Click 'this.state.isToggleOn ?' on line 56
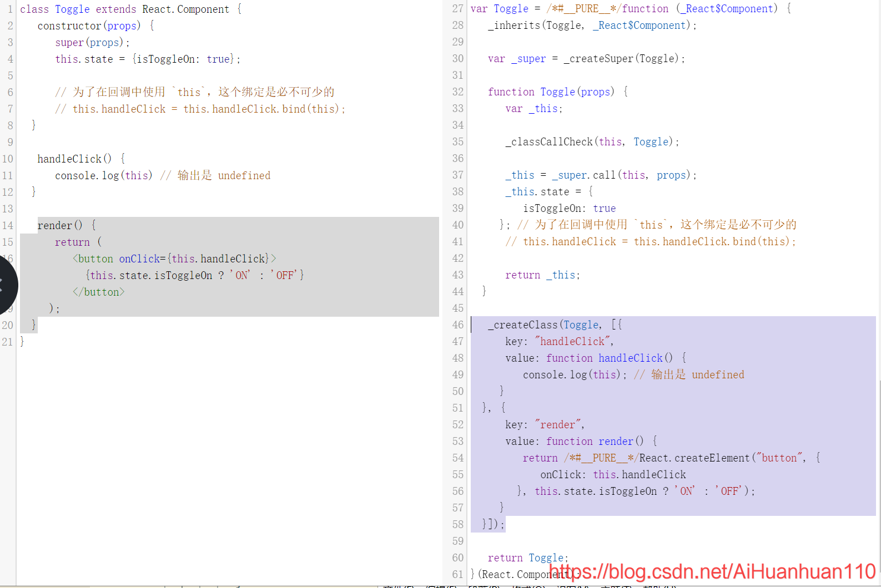 [602, 491]
